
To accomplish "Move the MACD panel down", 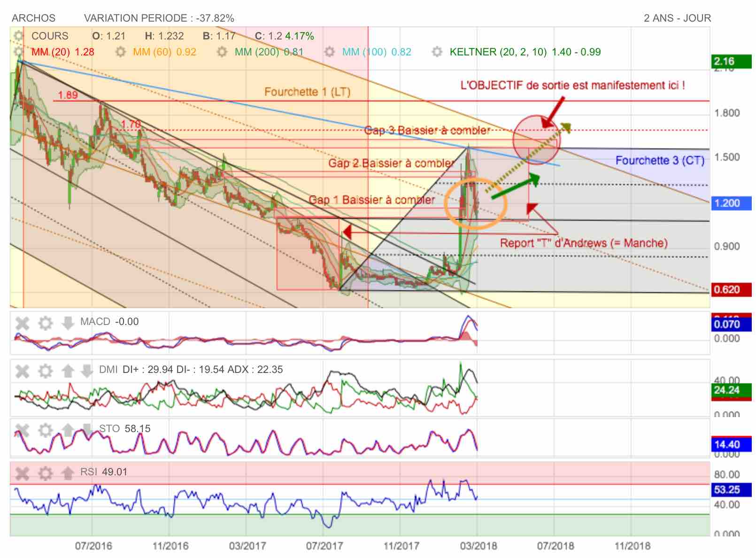I will [x=68, y=323].
